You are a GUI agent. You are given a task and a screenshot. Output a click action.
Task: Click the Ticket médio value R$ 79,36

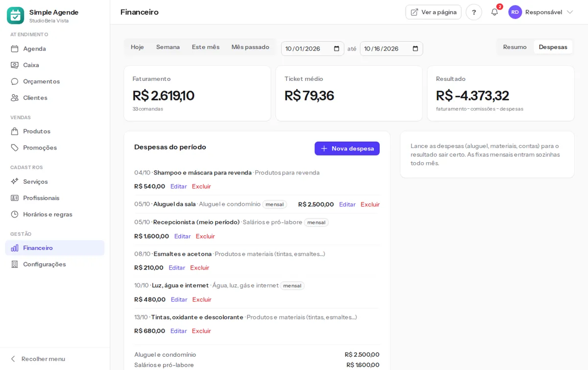pos(309,96)
